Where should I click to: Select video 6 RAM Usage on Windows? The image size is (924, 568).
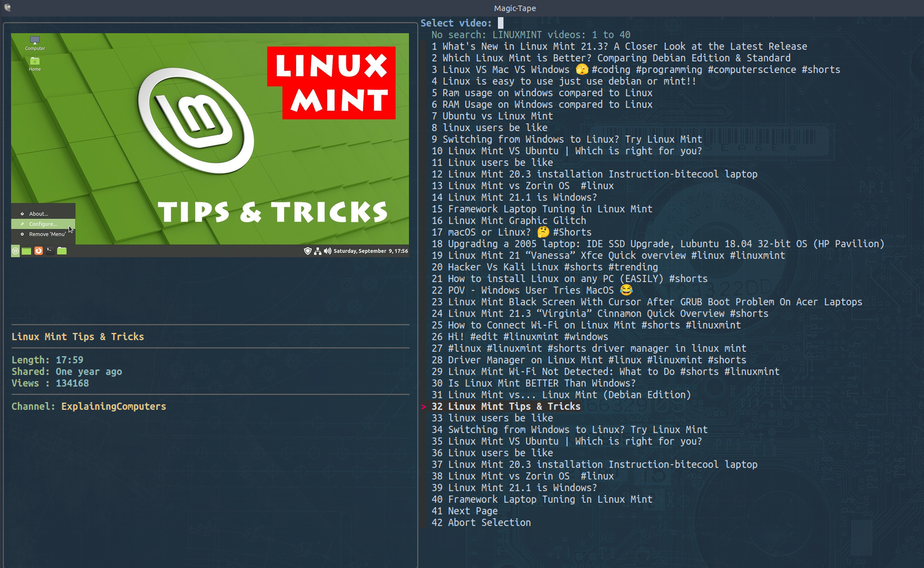pyautogui.click(x=542, y=105)
